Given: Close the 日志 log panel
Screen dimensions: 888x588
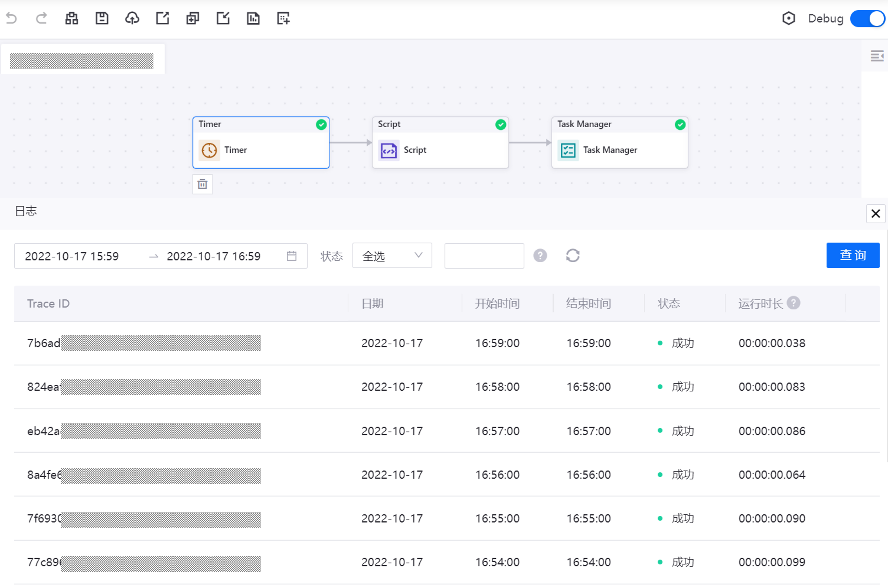Looking at the screenshot, I should pyautogui.click(x=876, y=214).
